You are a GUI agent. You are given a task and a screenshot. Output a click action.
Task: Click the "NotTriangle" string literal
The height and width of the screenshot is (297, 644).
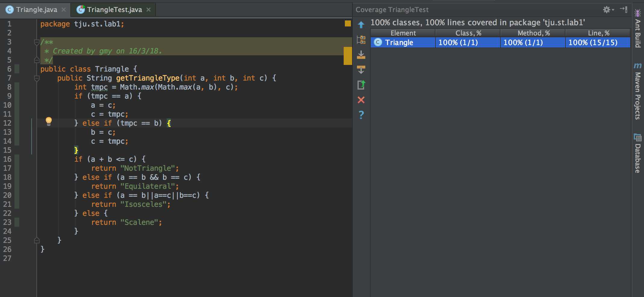click(x=148, y=168)
